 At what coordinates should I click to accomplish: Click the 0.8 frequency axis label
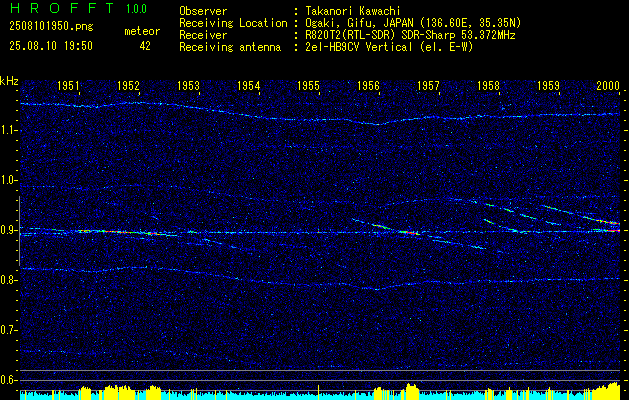click(8, 280)
